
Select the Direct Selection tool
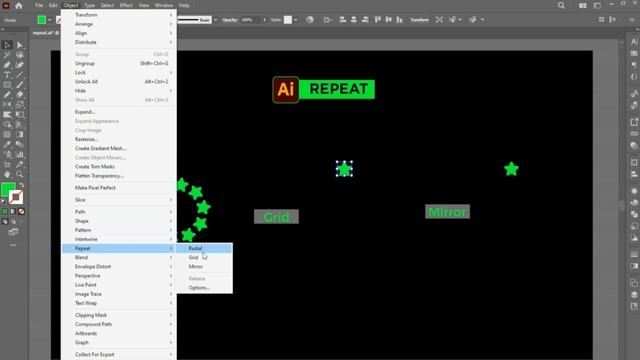click(x=19, y=45)
